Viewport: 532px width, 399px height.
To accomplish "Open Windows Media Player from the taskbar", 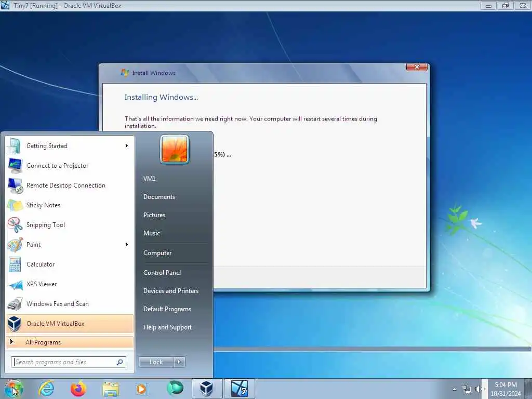I will pyautogui.click(x=142, y=389).
